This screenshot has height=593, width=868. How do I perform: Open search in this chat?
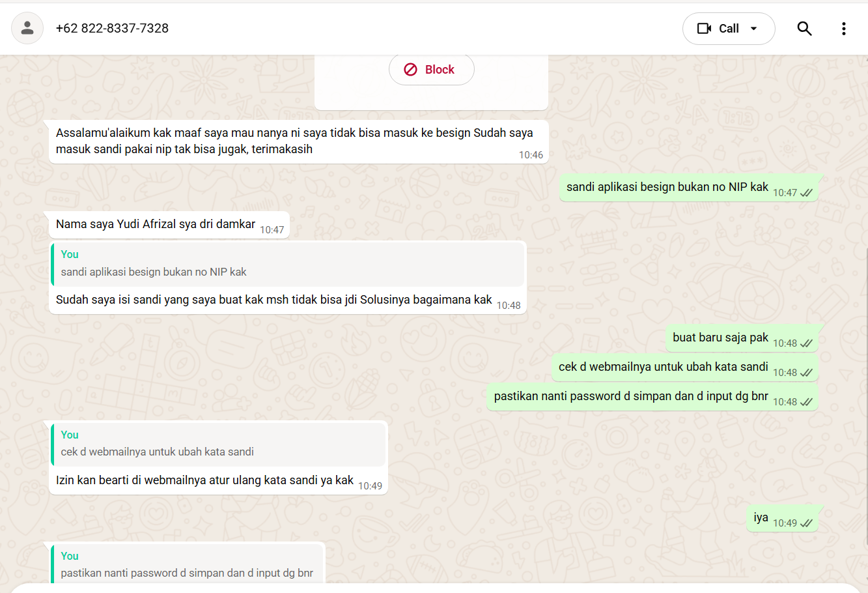click(x=804, y=28)
